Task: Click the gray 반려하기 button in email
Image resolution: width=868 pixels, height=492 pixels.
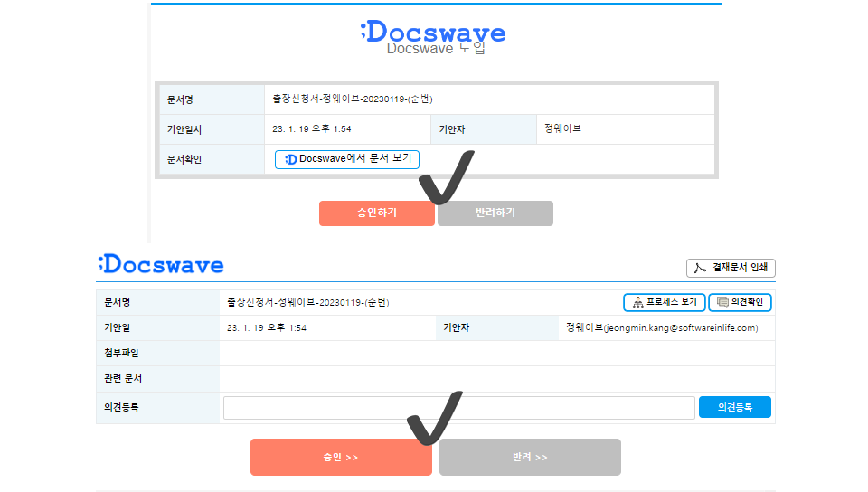Action: [x=495, y=213]
